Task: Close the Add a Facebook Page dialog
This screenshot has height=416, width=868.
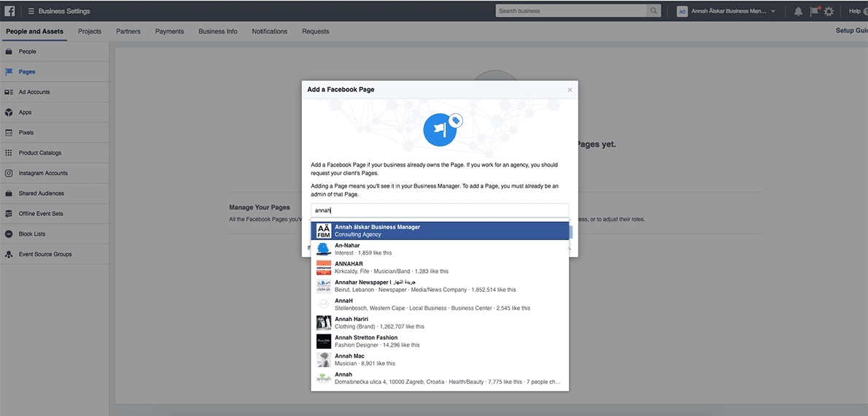Action: [x=570, y=90]
